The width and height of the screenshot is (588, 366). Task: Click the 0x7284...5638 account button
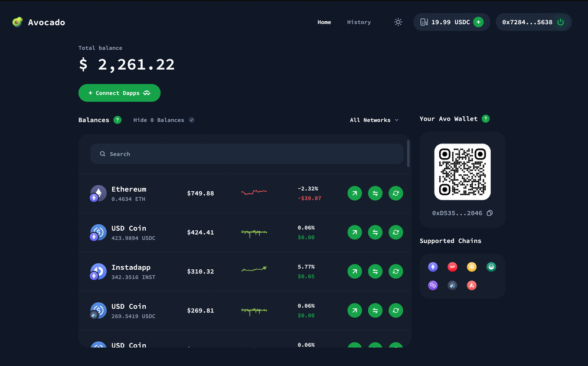(x=534, y=22)
